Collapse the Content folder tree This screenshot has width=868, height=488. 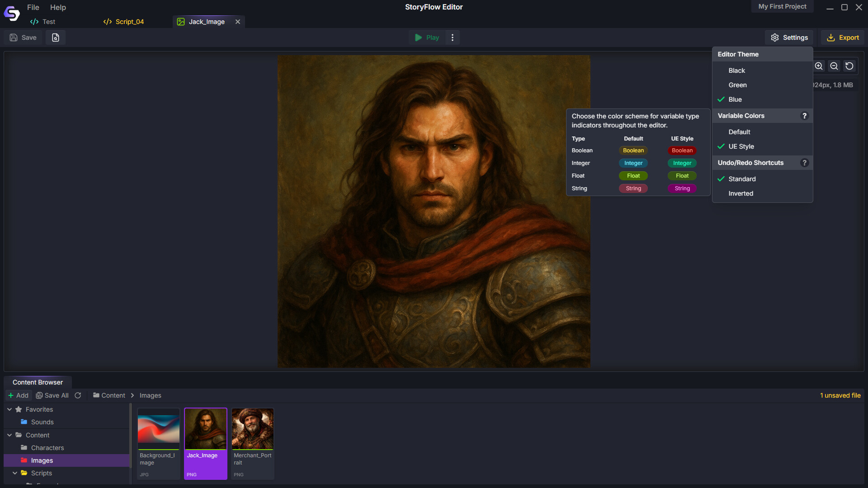click(9, 435)
